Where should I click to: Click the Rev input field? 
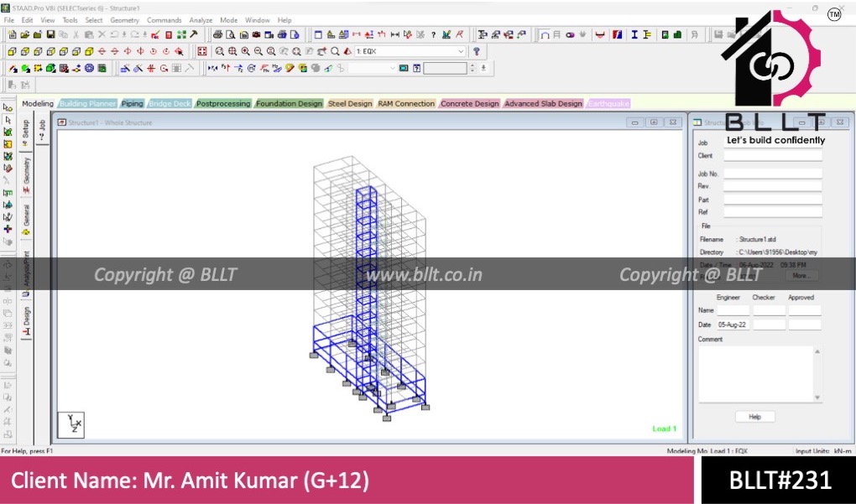(x=772, y=186)
